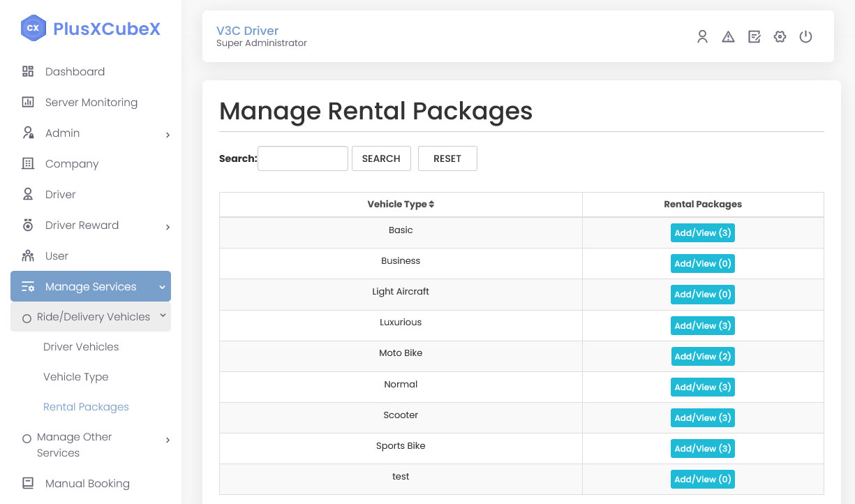
Task: Click the Vehicle Type column header
Action: pyautogui.click(x=401, y=205)
